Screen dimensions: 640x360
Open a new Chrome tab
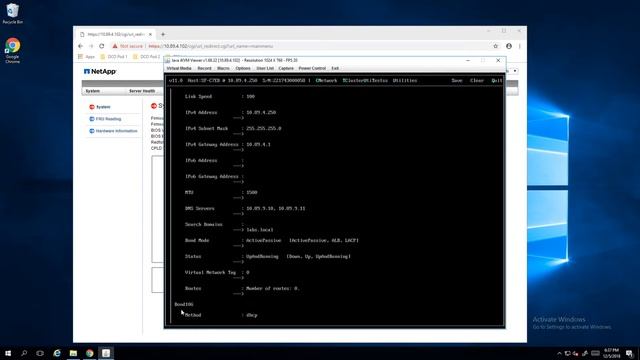163,34
